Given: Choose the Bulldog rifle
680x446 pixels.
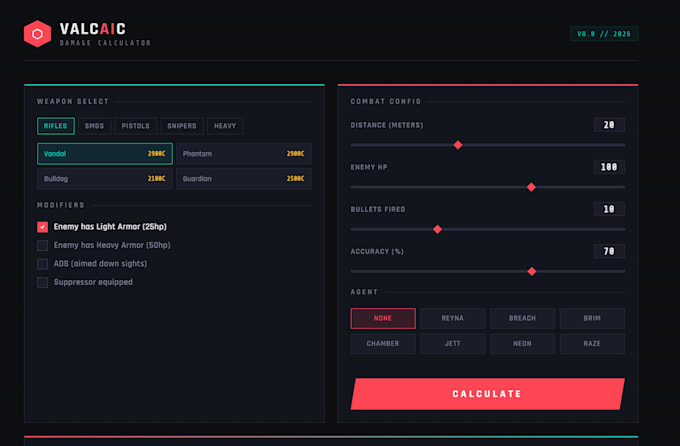Looking at the screenshot, I should pos(105,179).
